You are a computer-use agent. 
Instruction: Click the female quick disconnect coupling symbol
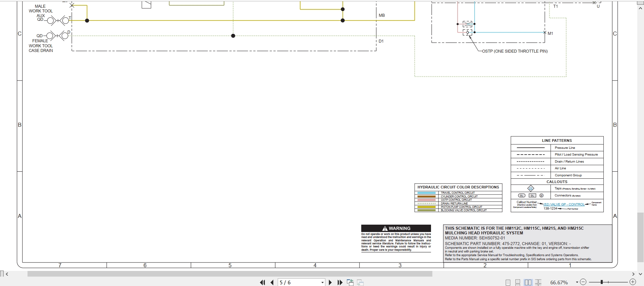[x=57, y=36]
